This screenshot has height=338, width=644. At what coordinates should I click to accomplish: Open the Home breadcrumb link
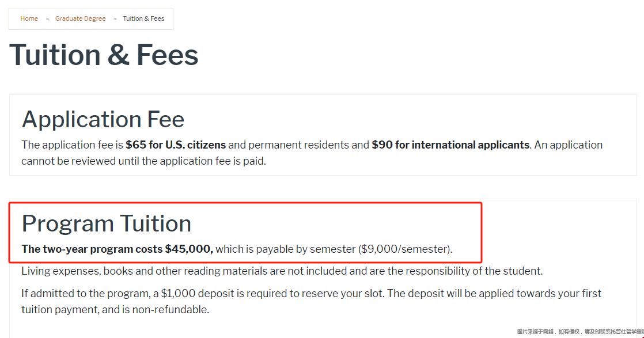click(29, 18)
